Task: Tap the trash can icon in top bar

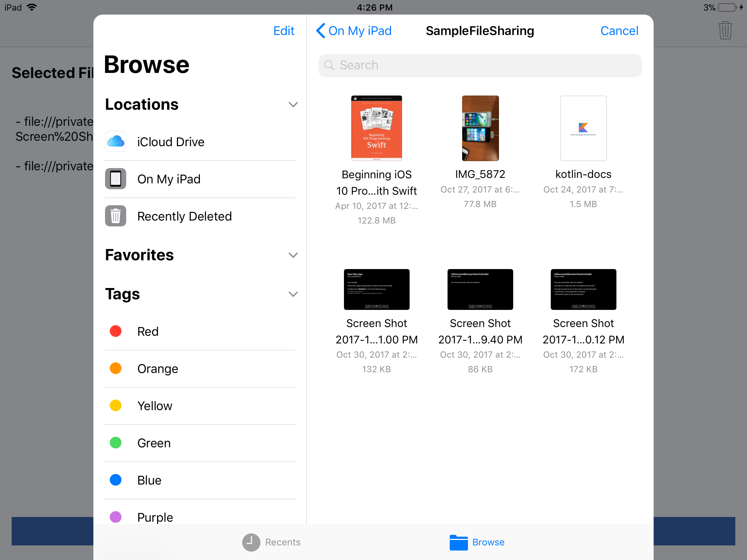Action: pos(725,30)
